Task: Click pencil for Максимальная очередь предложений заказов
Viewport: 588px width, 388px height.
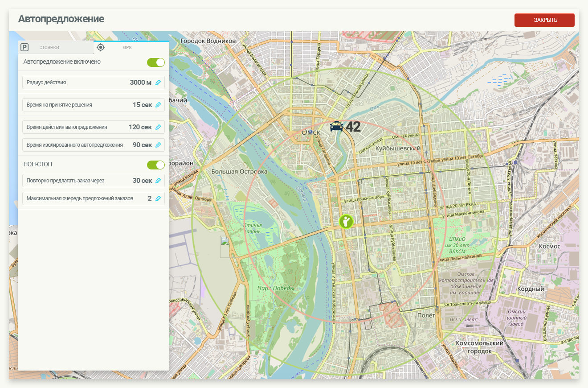Action: [x=158, y=198]
